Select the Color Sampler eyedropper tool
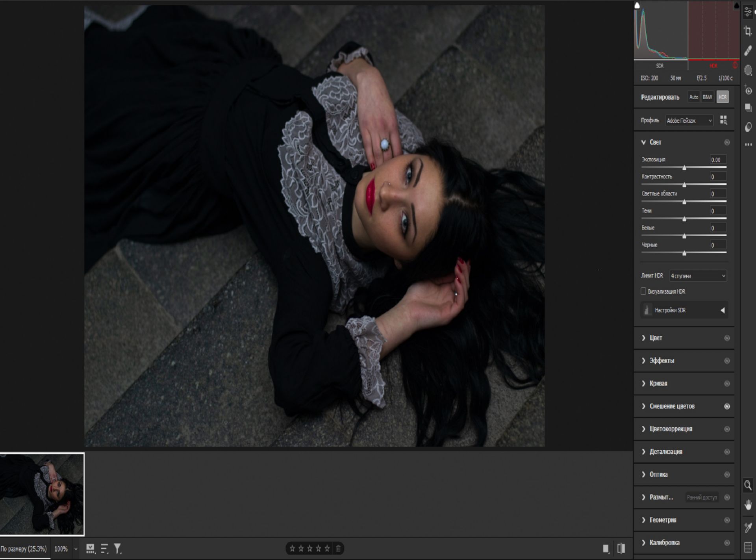Screen dimensions: 756x560 748,527
